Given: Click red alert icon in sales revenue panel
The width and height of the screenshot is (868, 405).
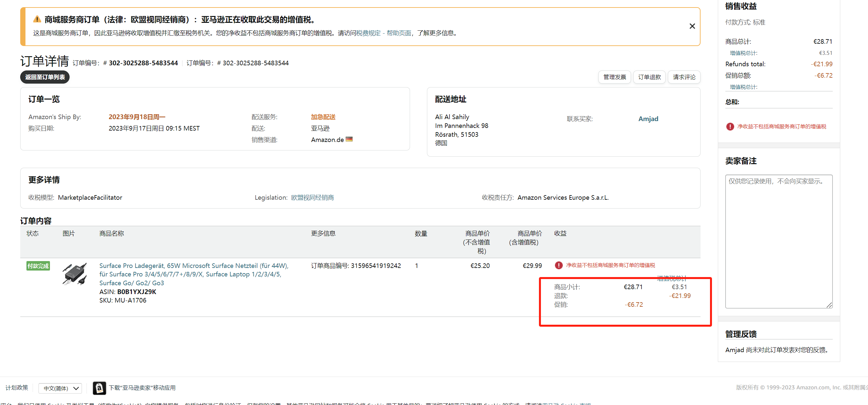Looking at the screenshot, I should pos(730,126).
